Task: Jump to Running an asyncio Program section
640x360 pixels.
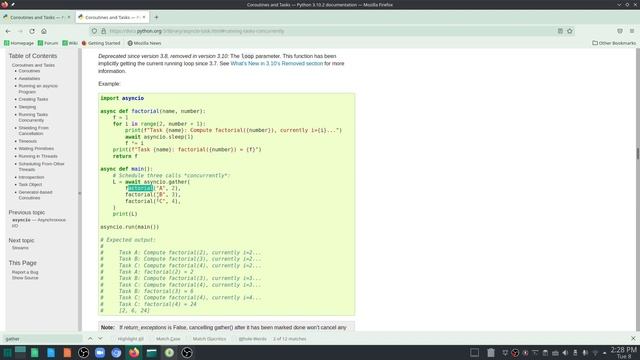Action: point(38,89)
